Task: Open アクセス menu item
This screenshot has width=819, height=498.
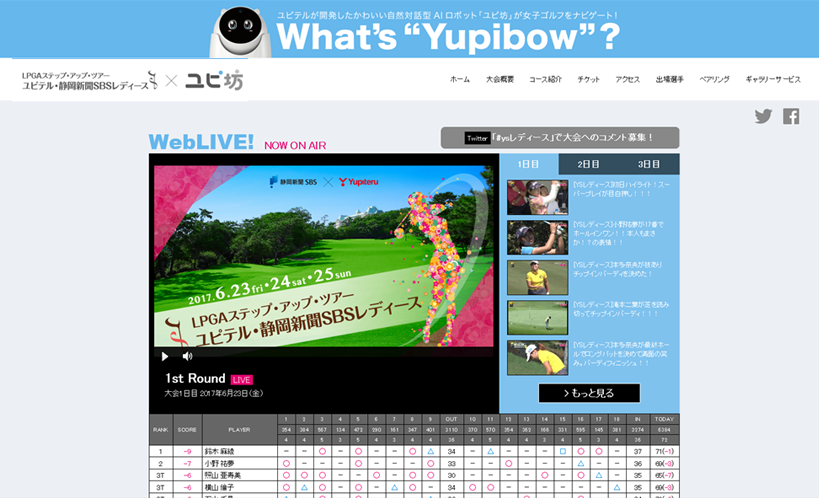Action: pos(627,79)
